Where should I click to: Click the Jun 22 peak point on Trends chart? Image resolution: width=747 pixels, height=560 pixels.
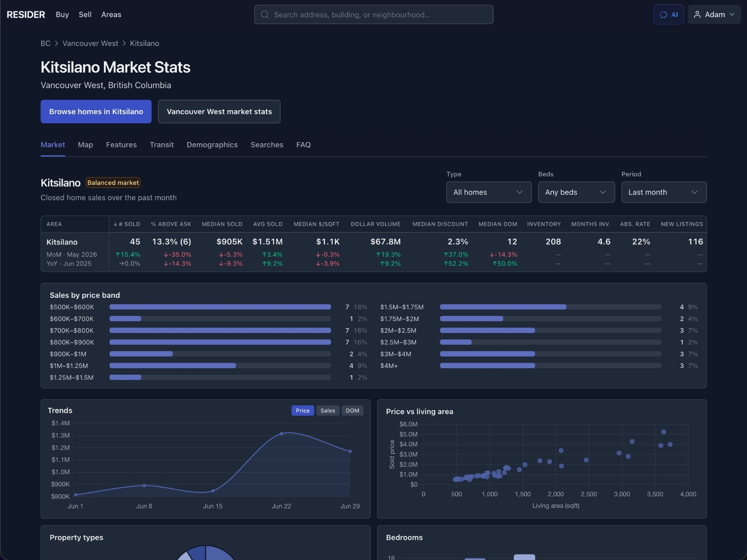point(282,434)
